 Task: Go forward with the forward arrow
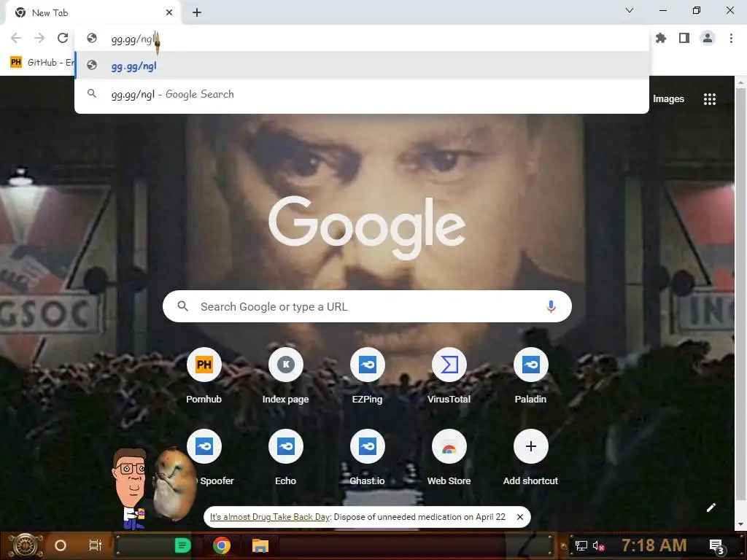point(39,38)
